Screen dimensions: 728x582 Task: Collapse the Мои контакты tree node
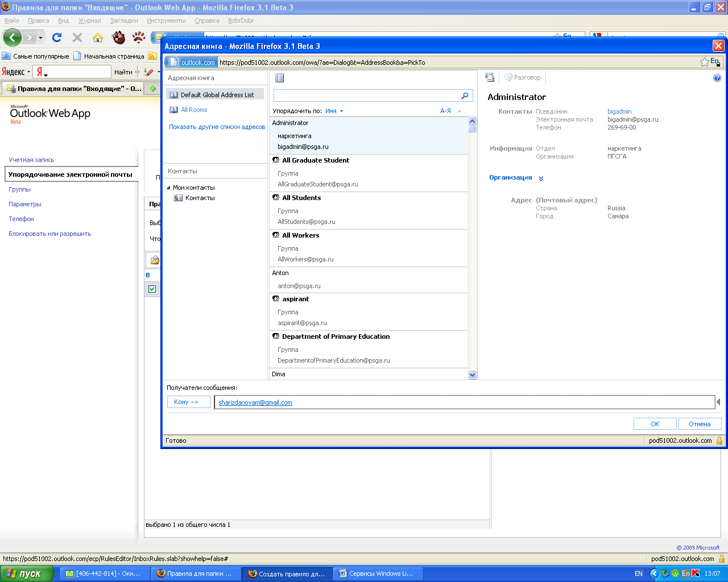(168, 188)
